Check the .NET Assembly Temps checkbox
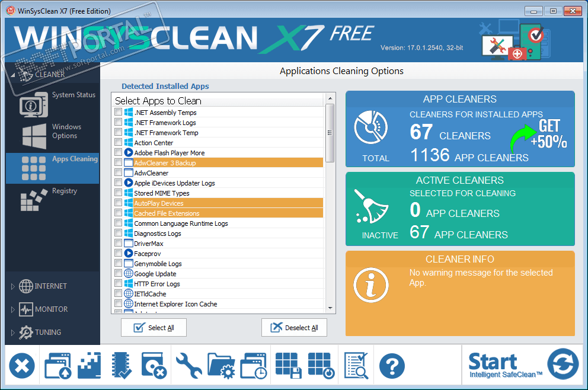 (x=118, y=112)
